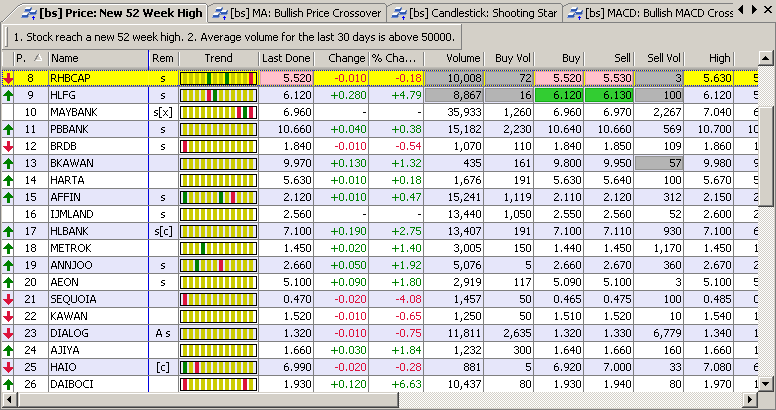Open the Candlestick: Shooting Star tab
The width and height of the screenshot is (776, 410).
[x=475, y=13]
